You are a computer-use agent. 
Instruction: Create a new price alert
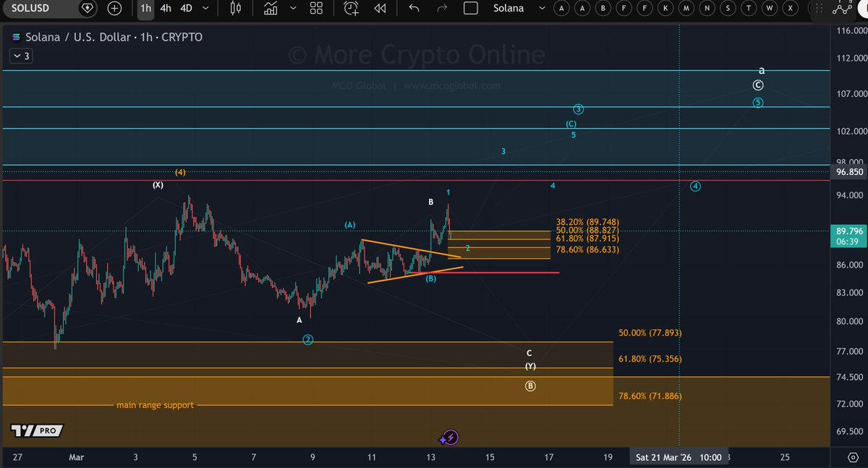[x=352, y=9]
